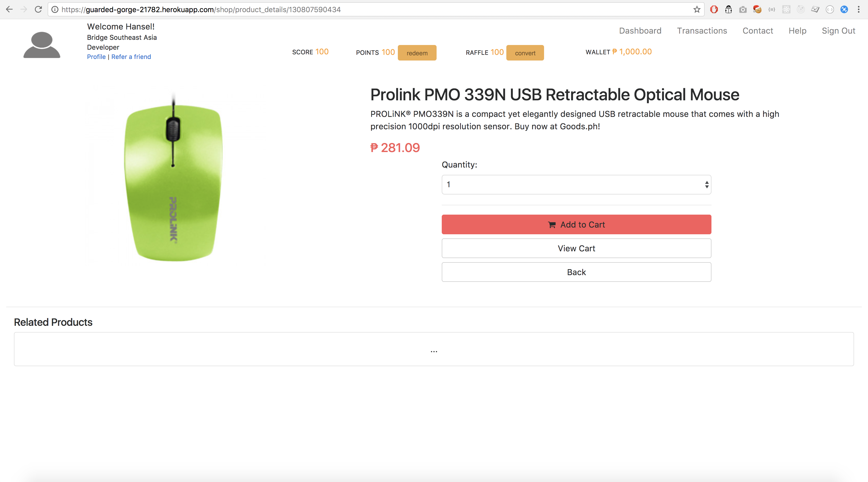Click the round braces ellipsis extension
Image resolution: width=868 pixels, height=482 pixels.
click(830, 10)
